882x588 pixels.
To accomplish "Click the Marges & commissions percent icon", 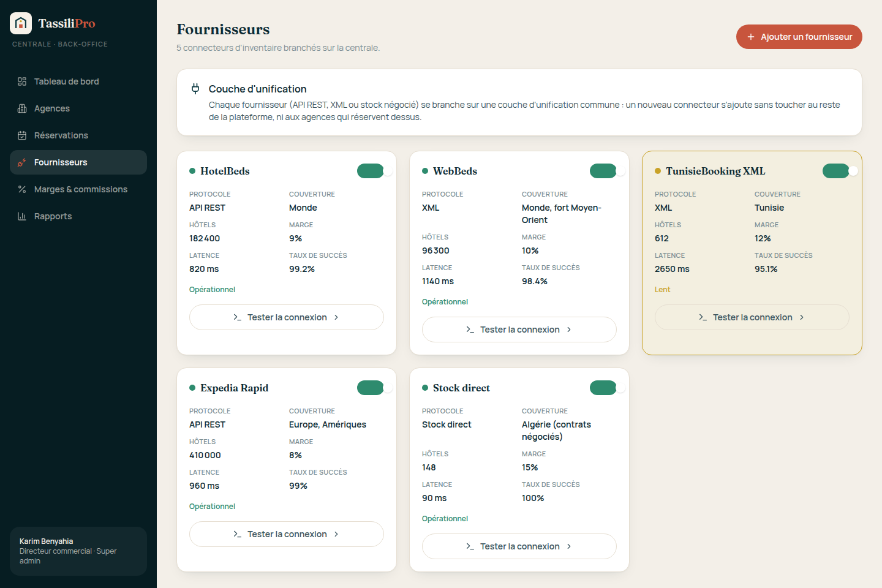I will pos(22,189).
